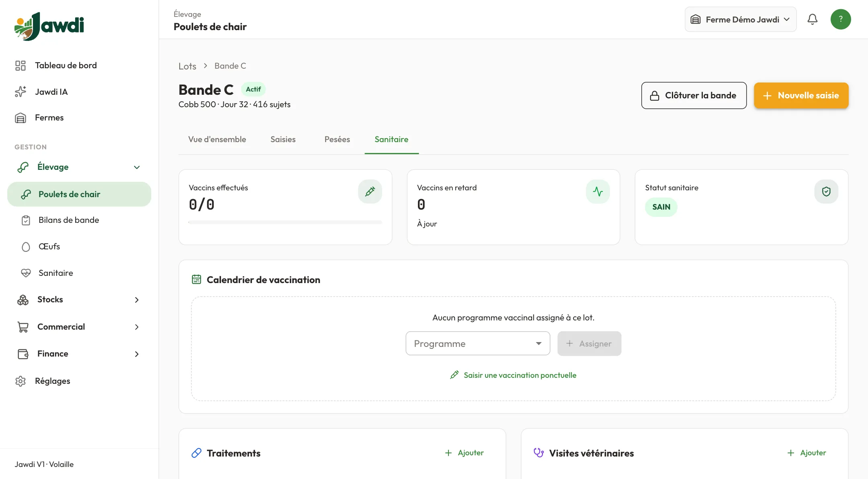
Task: Click the Assigner button
Action: pyautogui.click(x=589, y=343)
